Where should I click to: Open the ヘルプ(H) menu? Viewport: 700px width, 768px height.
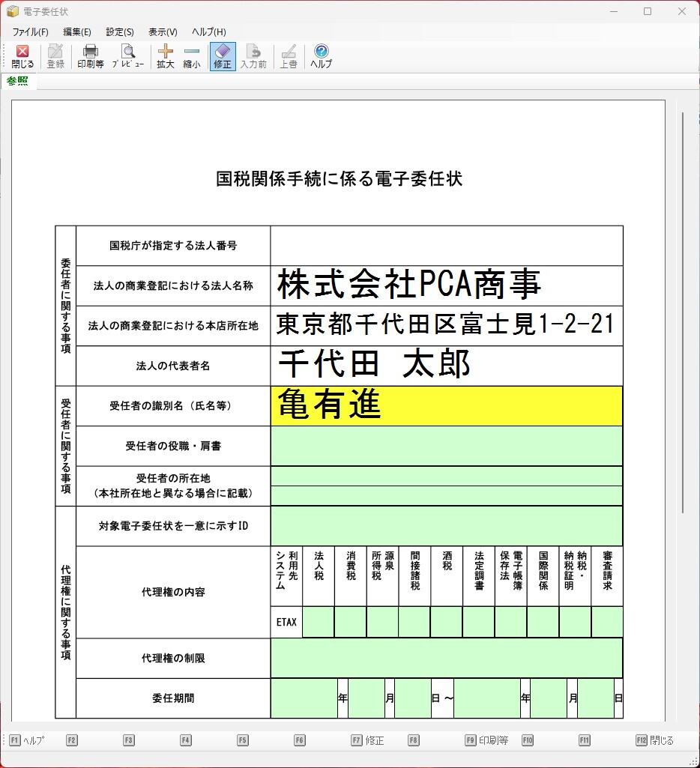pos(209,31)
